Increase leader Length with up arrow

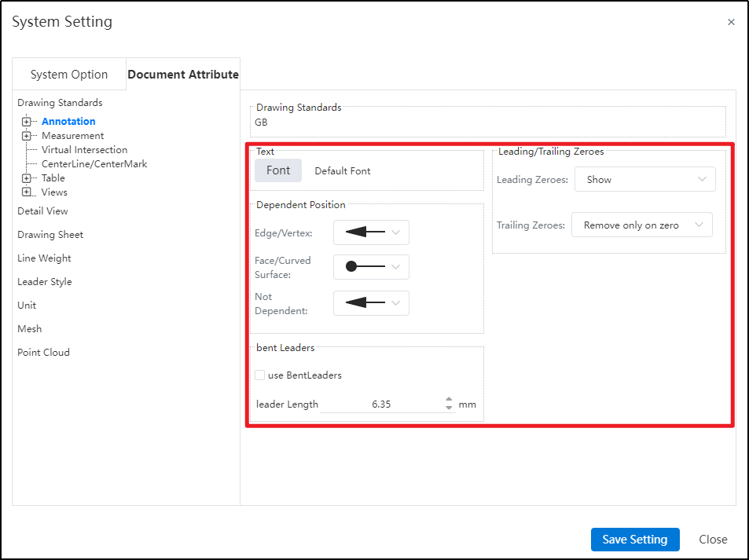[x=449, y=400]
